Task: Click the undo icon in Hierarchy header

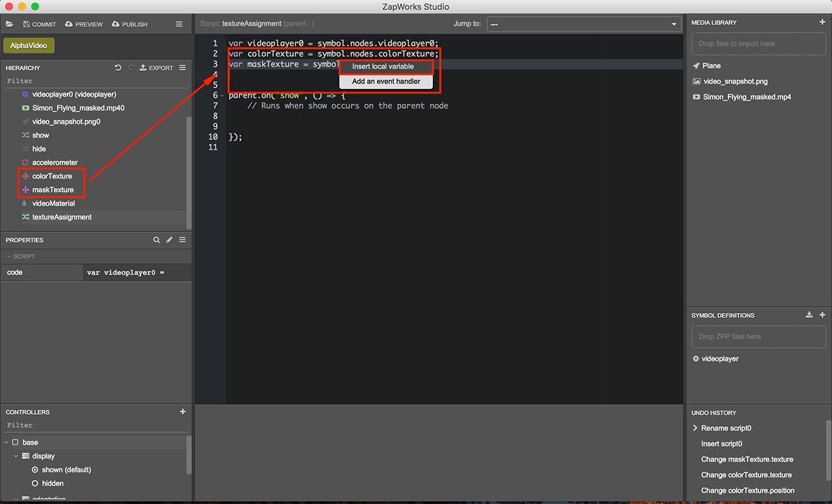Action: (118, 68)
